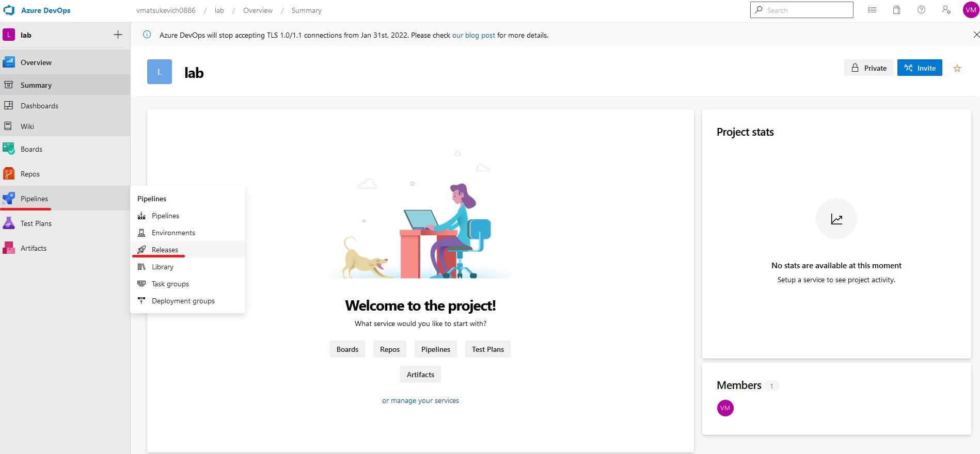
Task: Click the Test Plans sidebar label
Action: pos(36,223)
